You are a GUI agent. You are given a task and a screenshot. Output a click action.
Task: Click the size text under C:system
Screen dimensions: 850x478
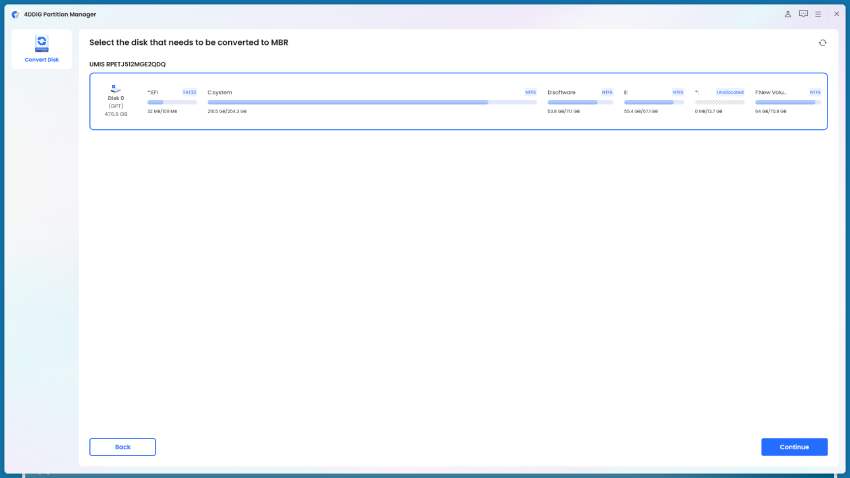click(x=227, y=112)
